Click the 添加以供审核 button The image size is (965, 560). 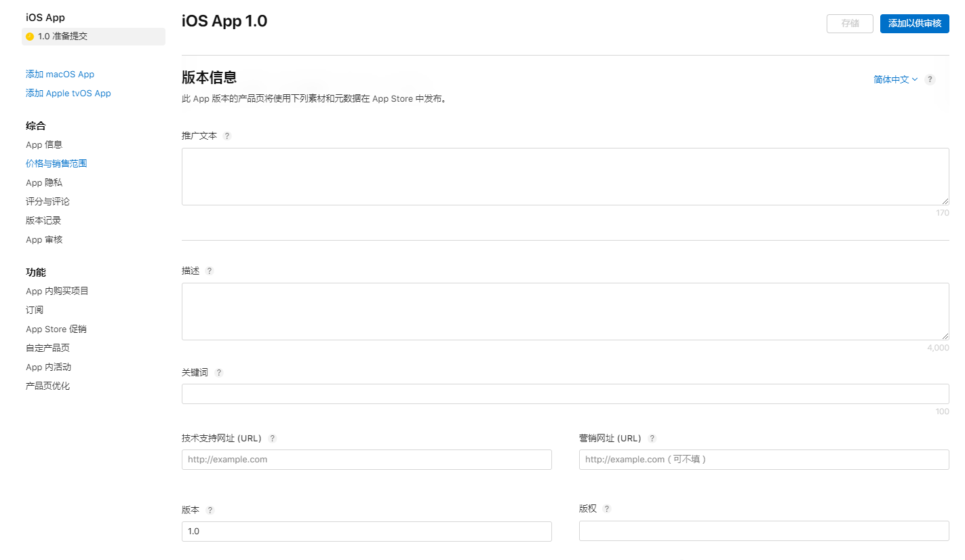coord(915,23)
